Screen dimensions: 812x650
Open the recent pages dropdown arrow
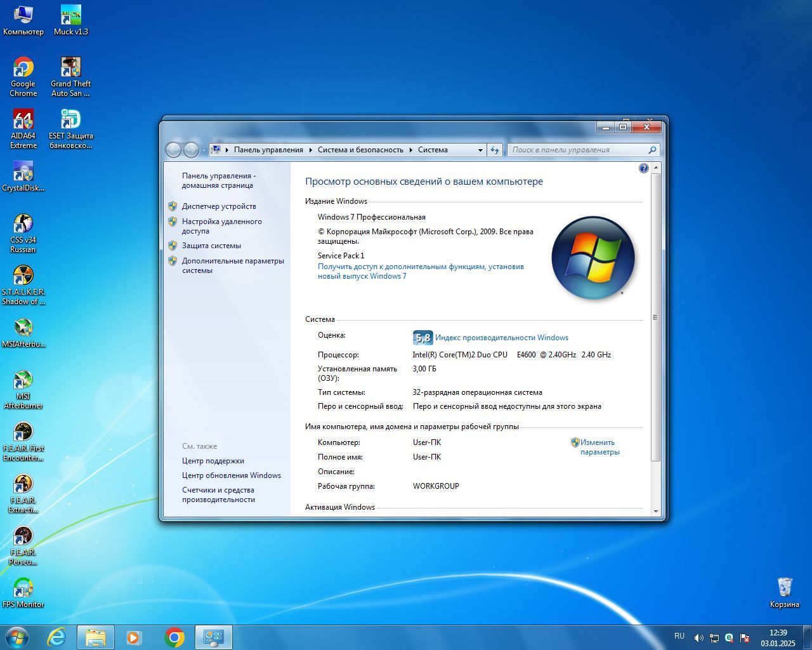(x=204, y=150)
